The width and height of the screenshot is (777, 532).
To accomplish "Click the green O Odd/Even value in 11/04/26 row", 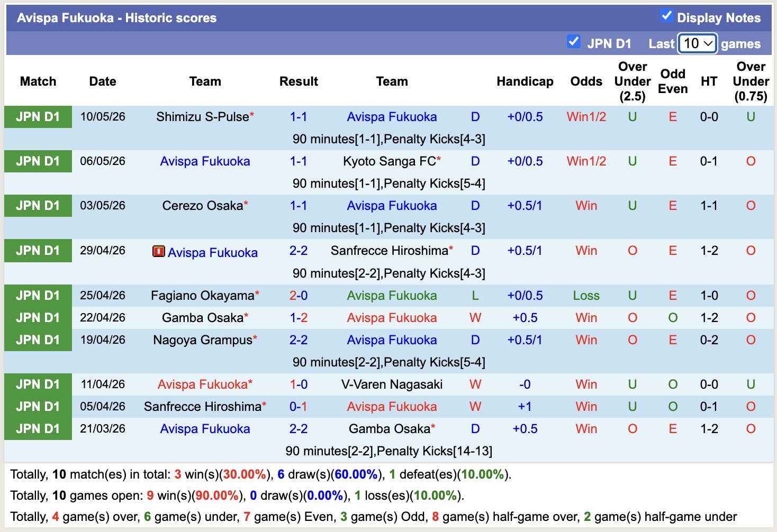I will (x=673, y=384).
